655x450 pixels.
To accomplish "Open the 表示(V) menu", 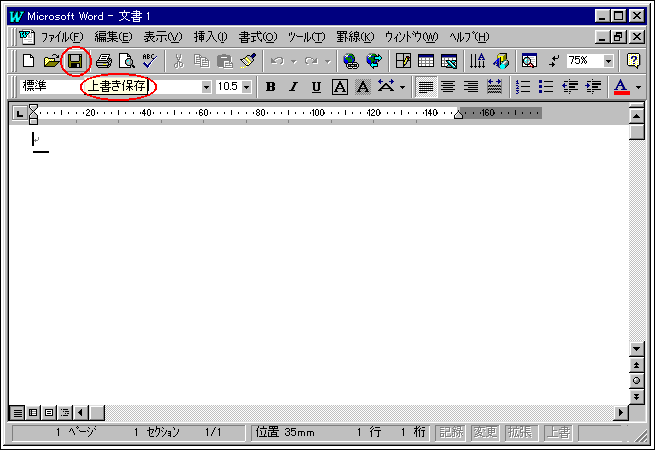I will point(163,37).
